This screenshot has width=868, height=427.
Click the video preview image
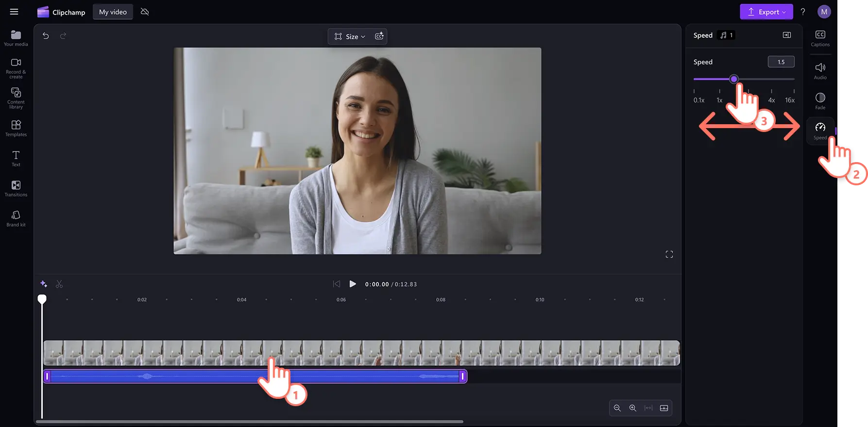tap(357, 151)
